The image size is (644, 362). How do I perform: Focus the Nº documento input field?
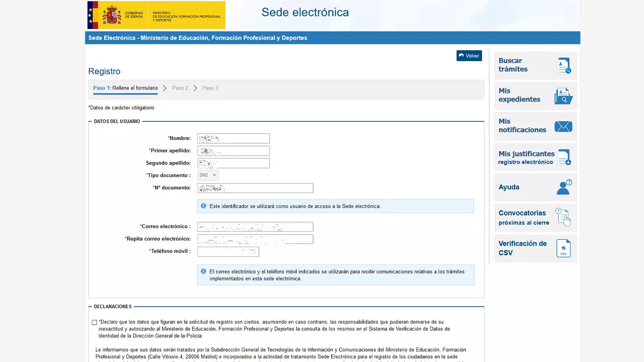click(x=255, y=188)
